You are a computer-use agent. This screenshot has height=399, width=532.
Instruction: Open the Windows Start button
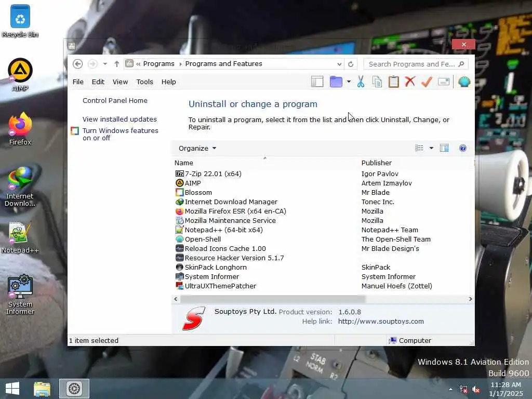12,389
